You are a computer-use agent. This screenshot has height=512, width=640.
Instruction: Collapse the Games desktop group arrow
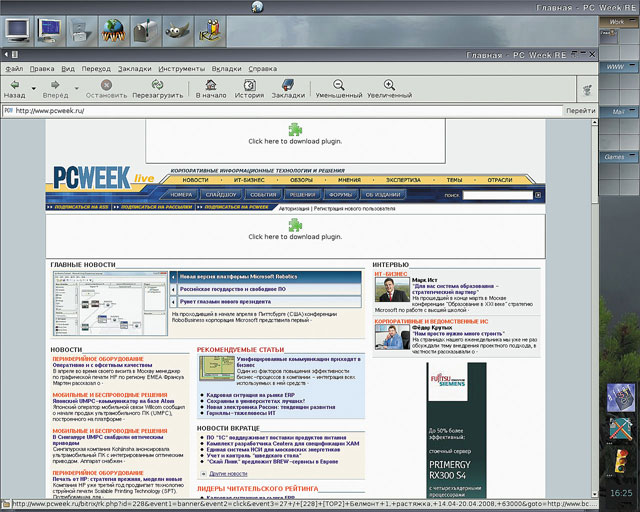click(632, 155)
